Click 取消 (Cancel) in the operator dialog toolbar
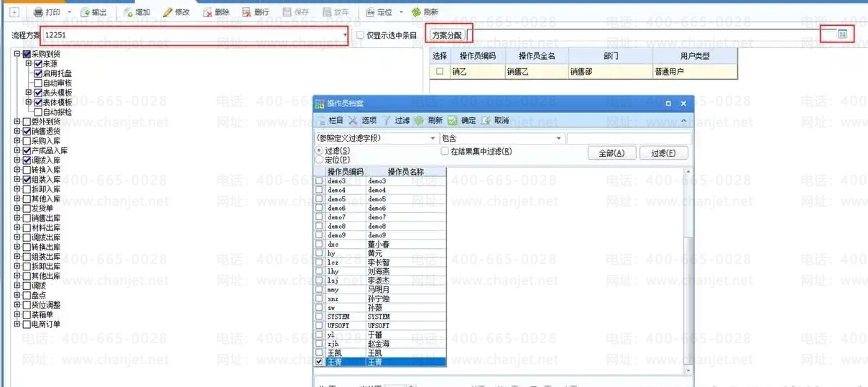 pos(486,121)
